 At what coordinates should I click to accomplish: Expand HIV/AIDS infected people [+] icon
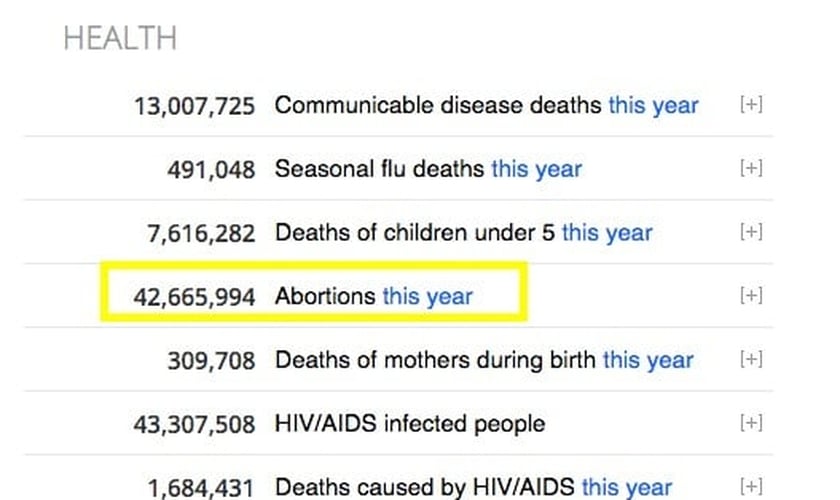[x=751, y=422]
